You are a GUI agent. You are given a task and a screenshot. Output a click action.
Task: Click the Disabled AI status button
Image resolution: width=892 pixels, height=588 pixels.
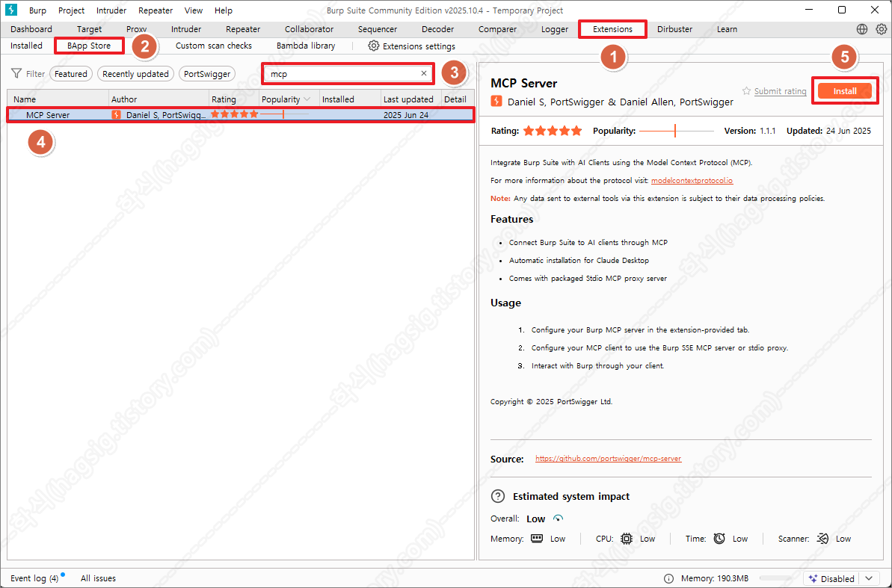coord(831,578)
